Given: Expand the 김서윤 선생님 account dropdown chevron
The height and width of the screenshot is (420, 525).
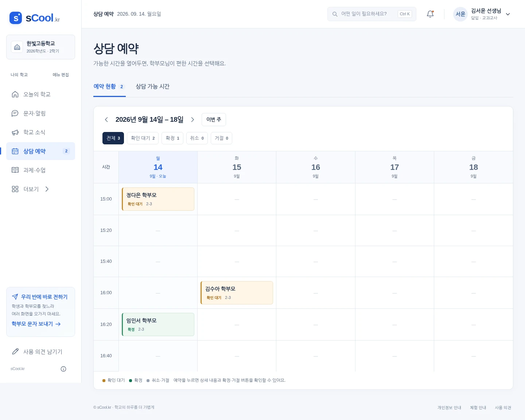Looking at the screenshot, I should 508,14.
